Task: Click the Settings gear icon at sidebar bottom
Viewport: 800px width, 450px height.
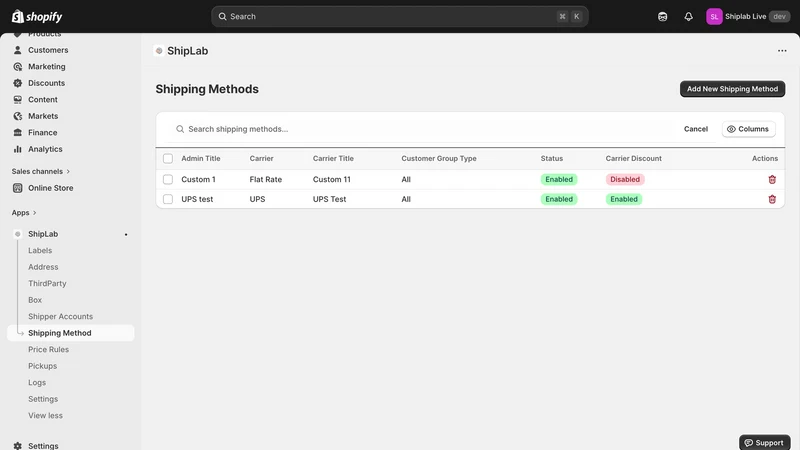Action: [x=18, y=445]
